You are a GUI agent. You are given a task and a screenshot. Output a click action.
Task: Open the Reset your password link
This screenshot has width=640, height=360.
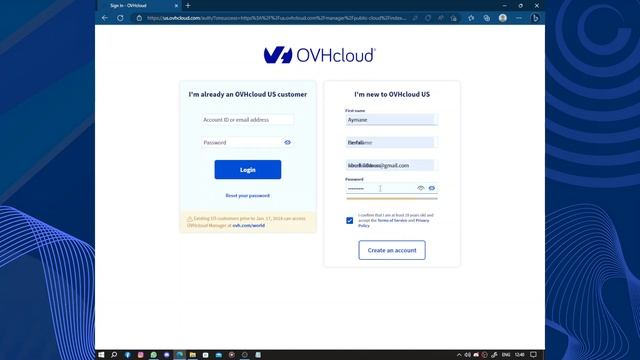247,196
